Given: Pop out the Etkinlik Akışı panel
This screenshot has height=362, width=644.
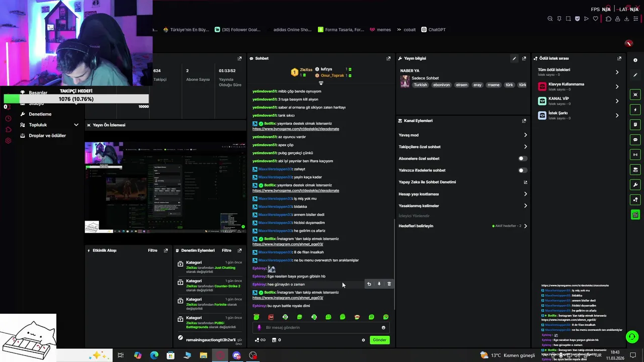Looking at the screenshot, I should click(166, 250).
